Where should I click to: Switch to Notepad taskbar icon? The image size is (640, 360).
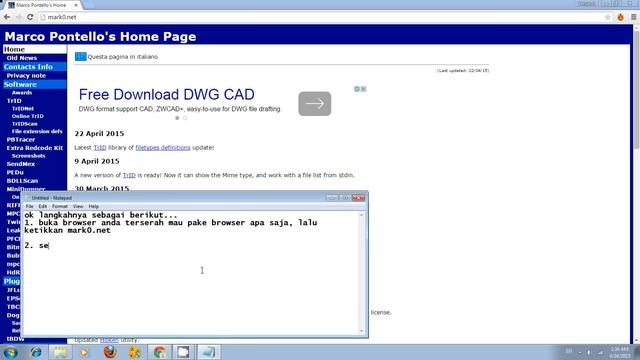tap(209, 352)
